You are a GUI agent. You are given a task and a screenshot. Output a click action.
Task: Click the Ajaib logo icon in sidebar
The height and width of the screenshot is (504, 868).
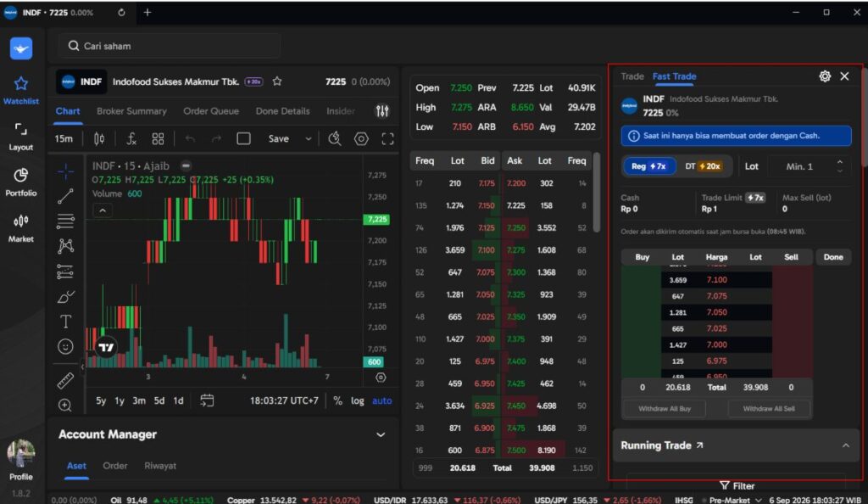pyautogui.click(x=21, y=48)
